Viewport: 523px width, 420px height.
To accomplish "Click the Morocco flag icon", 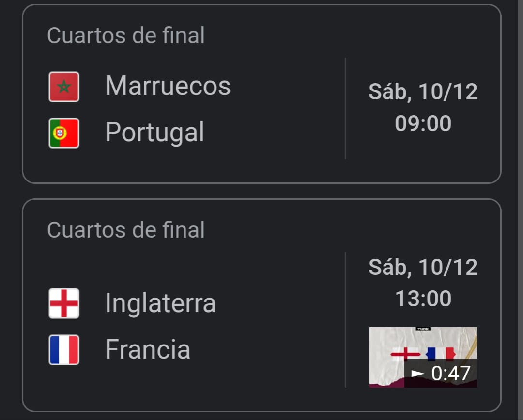I will (x=64, y=87).
